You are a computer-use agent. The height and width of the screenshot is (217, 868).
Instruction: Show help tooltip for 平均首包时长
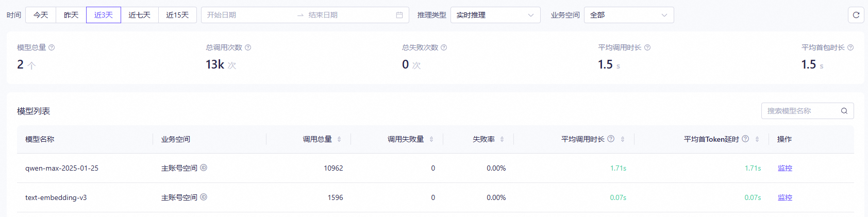pyautogui.click(x=850, y=47)
